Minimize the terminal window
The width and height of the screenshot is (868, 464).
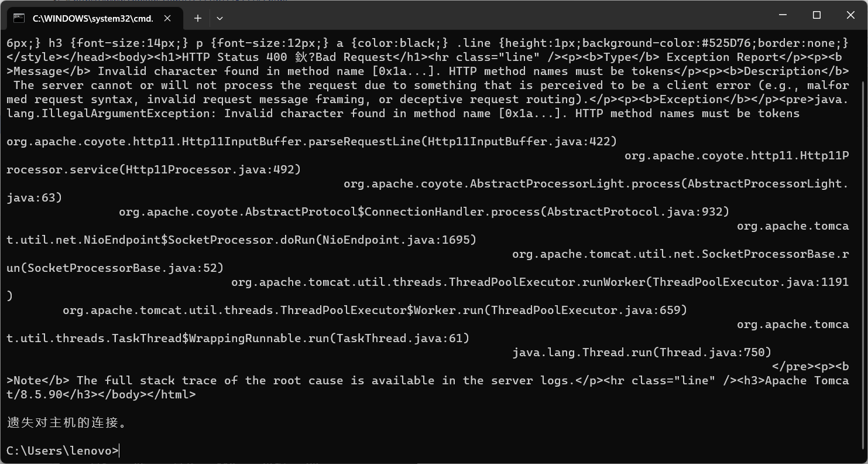click(783, 15)
